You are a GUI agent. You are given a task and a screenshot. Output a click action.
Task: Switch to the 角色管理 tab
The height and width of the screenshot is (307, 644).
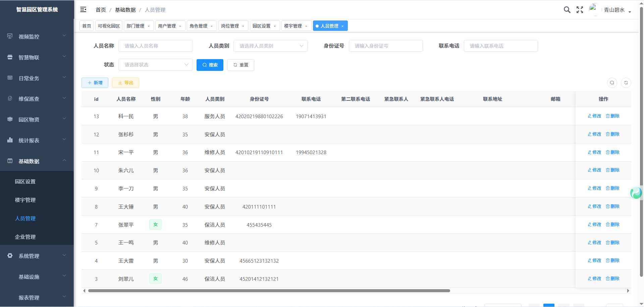point(198,26)
